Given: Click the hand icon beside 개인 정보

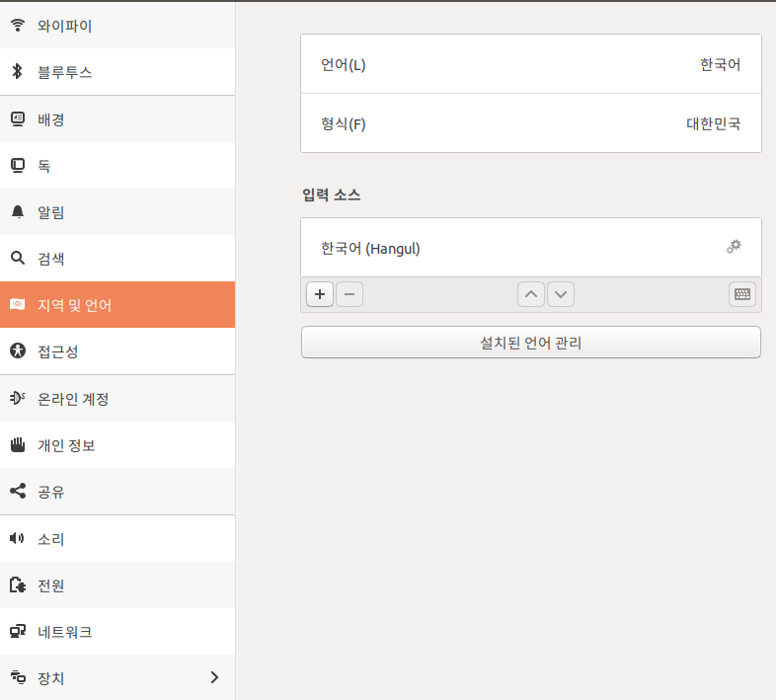Looking at the screenshot, I should 18,444.
